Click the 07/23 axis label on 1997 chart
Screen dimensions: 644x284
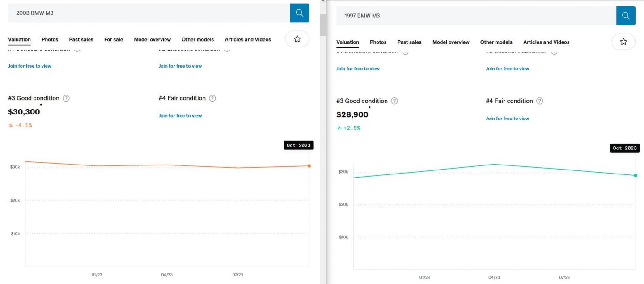pos(564,277)
